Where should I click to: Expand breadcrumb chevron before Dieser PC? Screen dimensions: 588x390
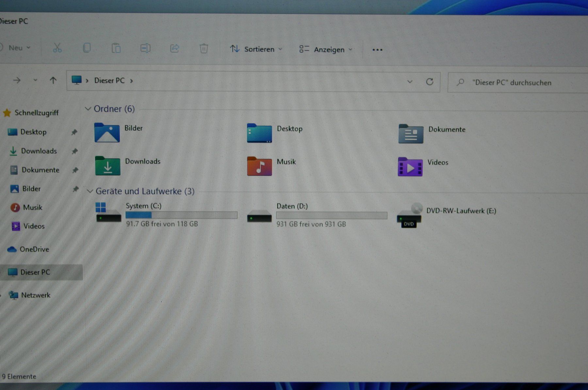[x=87, y=81]
